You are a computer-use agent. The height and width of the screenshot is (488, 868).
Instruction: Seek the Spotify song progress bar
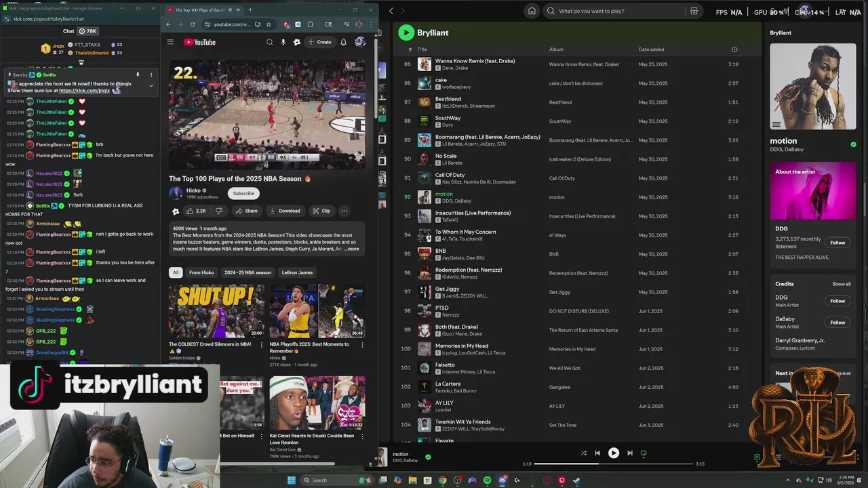pyautogui.click(x=614, y=464)
